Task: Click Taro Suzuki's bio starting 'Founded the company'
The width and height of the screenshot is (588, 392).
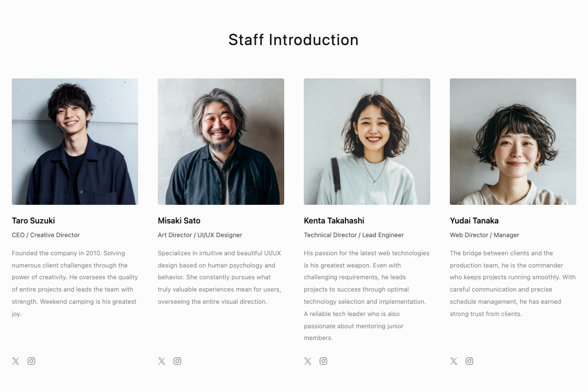Action: [x=75, y=283]
